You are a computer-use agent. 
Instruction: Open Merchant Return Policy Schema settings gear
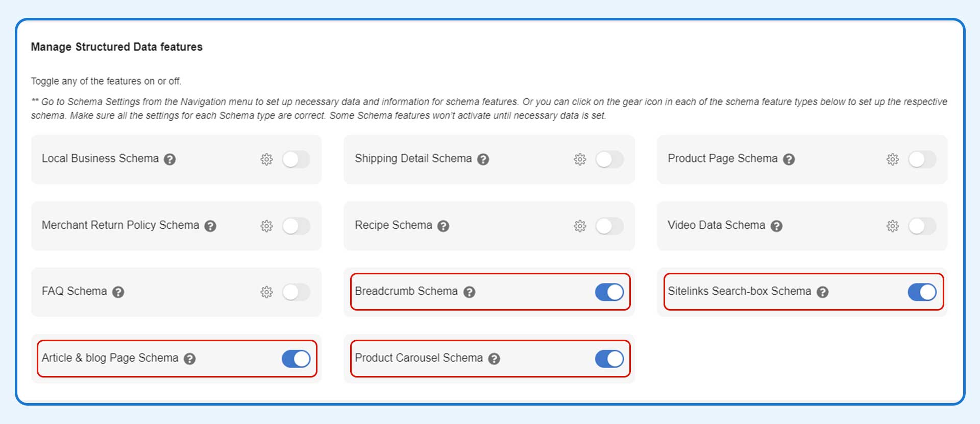pyautogui.click(x=267, y=226)
